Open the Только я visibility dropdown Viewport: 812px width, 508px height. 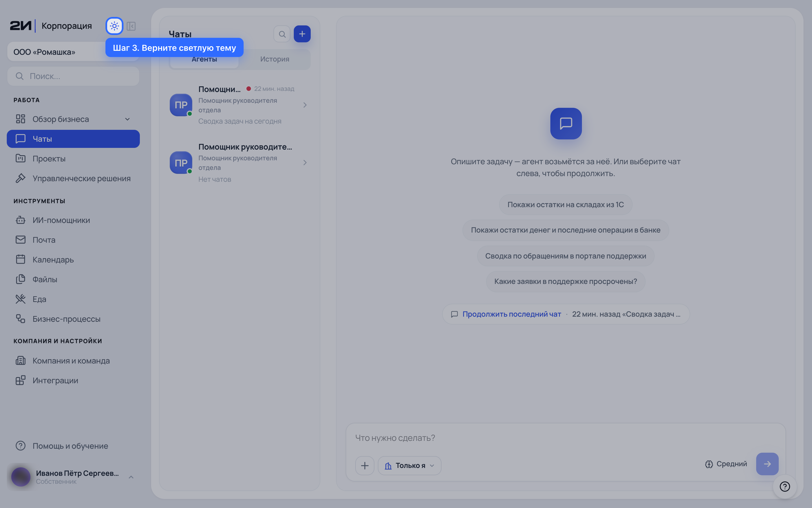coord(409,466)
